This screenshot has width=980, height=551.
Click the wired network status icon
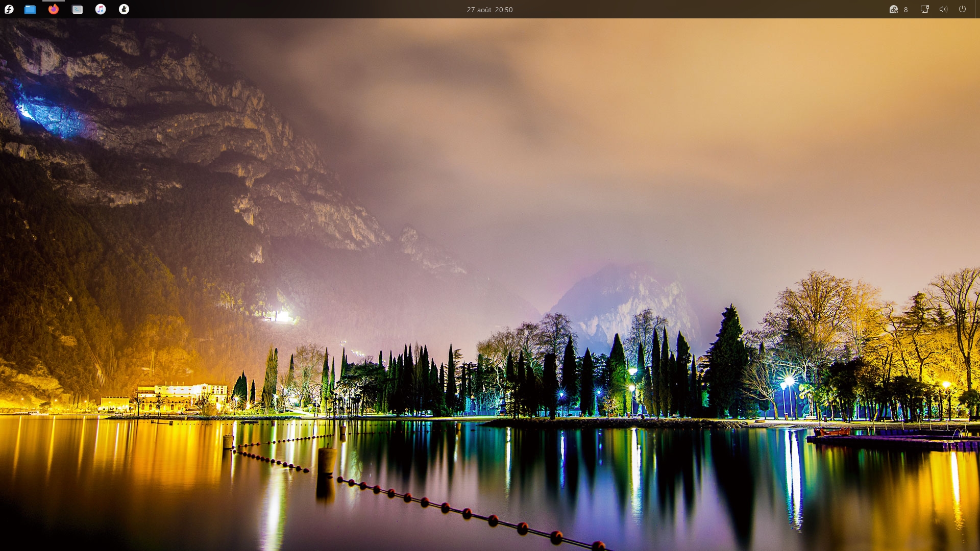pos(924,9)
